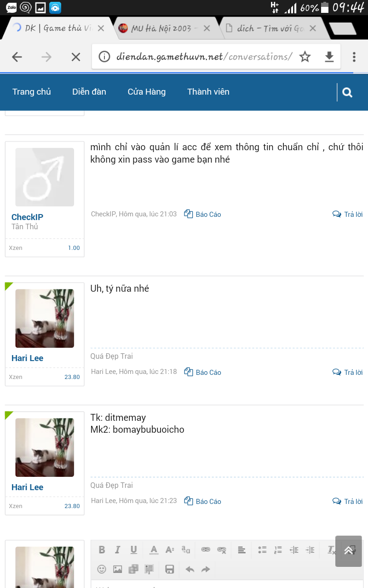This screenshot has height=588, width=368.
Task: Insert a numbered list
Action: coord(278,550)
